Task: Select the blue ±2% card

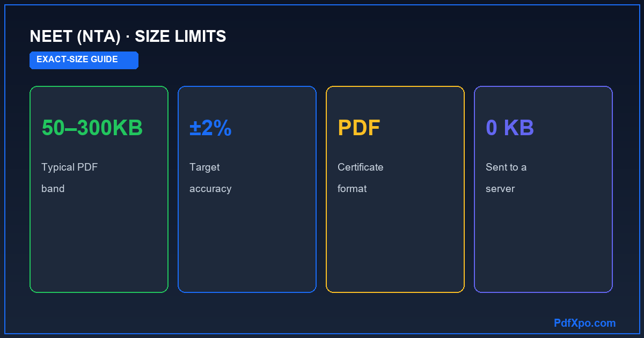Action: 247,189
